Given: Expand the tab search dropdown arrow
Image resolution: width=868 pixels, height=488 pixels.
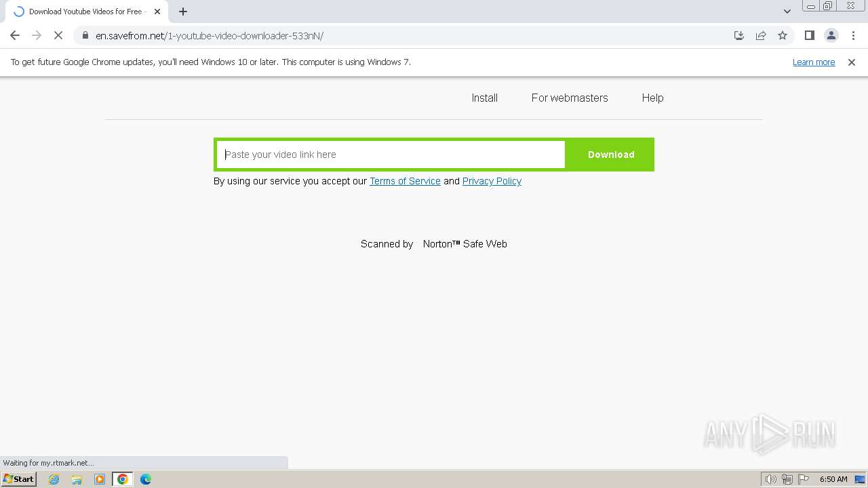Looking at the screenshot, I should click(x=787, y=12).
